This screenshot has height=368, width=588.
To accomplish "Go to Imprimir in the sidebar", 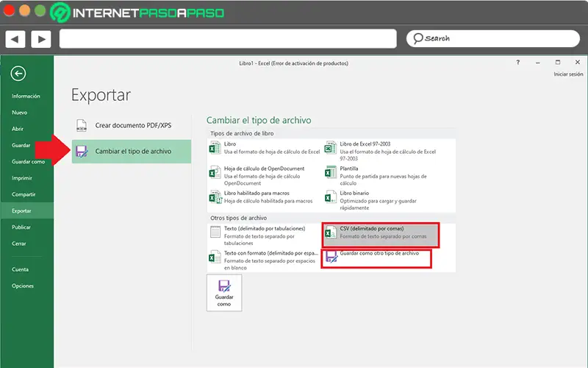I will (x=22, y=178).
